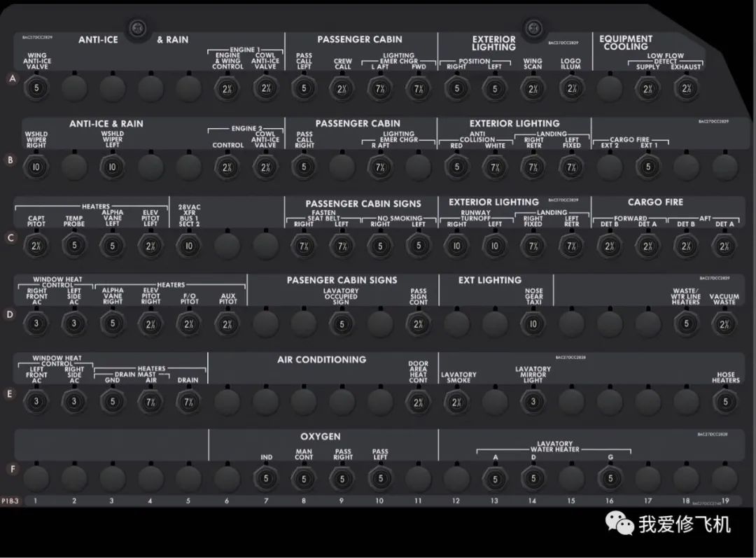
Task: Pull Cargo Fire Aft Det A breaker
Action: pyautogui.click(x=724, y=246)
